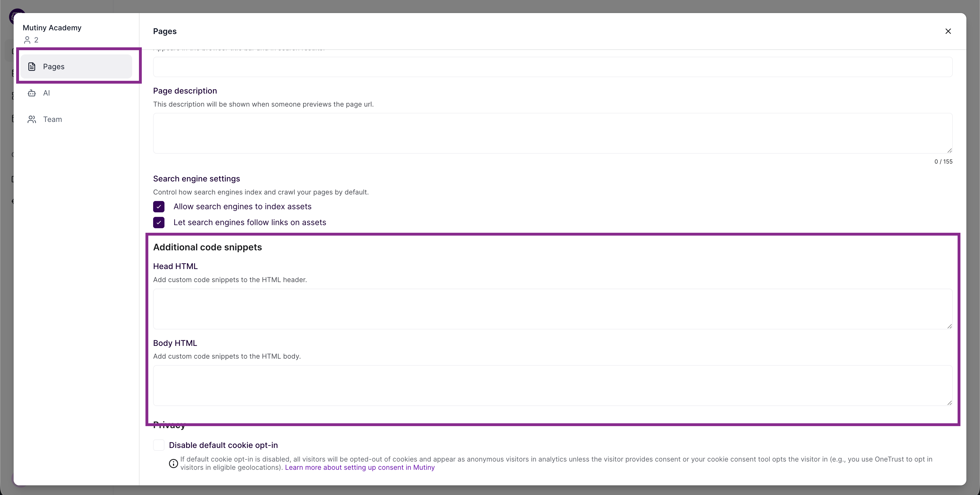Uncheck Let search engines follow links on assets
980x495 pixels.
tap(159, 223)
